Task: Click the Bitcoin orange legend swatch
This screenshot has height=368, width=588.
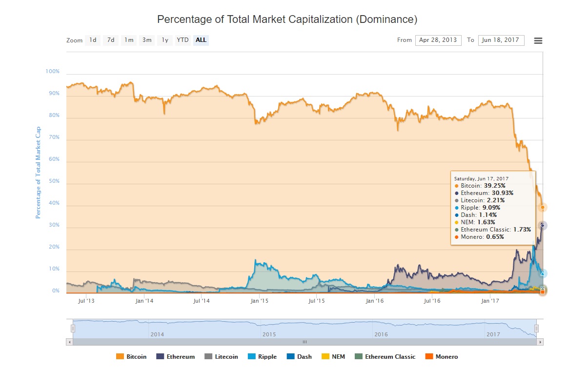Action: pos(120,357)
